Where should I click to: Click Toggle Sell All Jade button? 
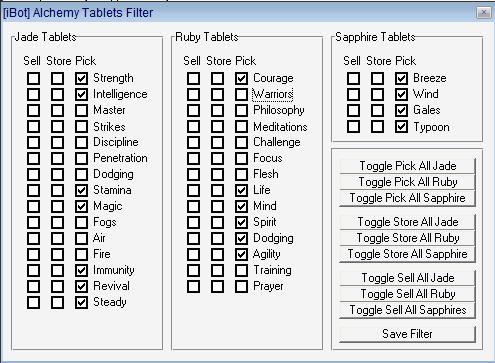pos(407,278)
